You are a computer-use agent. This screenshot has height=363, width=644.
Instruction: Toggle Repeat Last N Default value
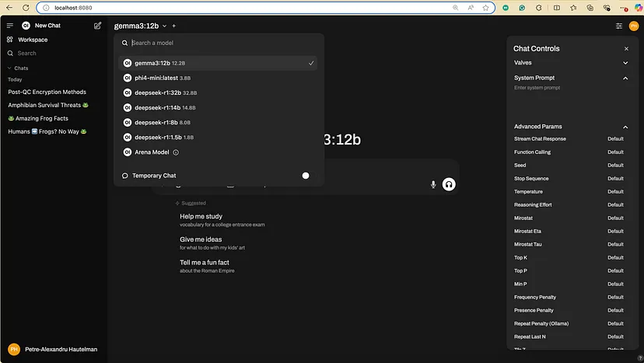tap(615, 337)
